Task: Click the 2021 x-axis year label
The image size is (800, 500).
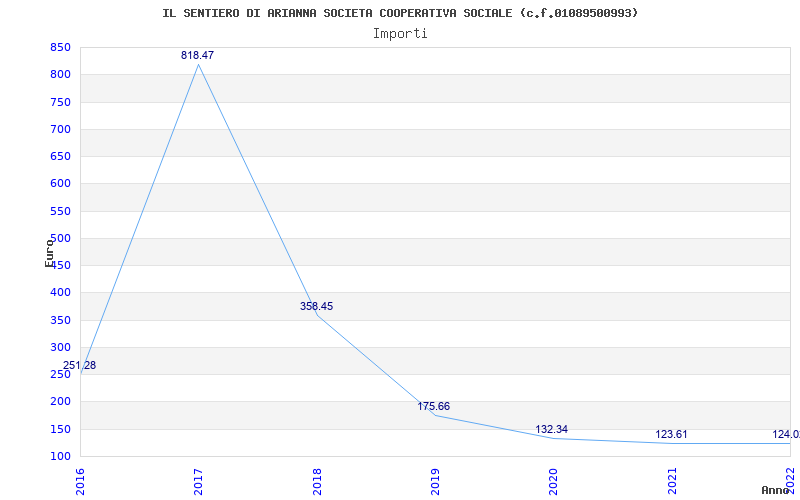Action: 672,481
